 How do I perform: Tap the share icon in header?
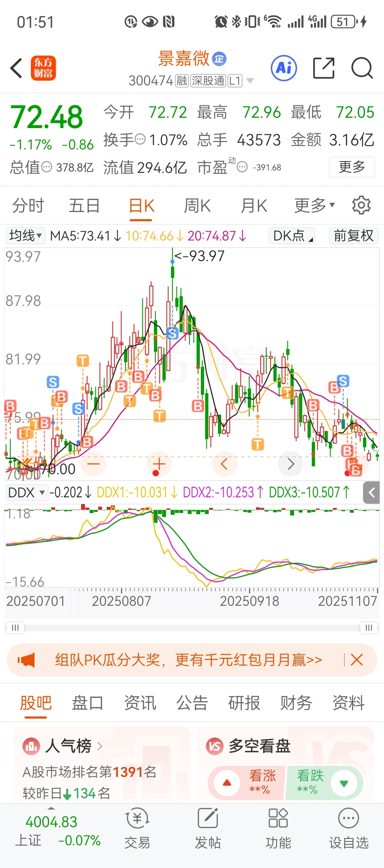[x=324, y=68]
